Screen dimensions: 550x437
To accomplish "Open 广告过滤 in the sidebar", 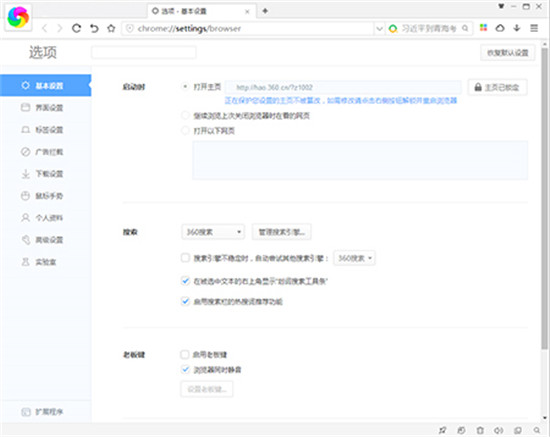I will (46, 152).
